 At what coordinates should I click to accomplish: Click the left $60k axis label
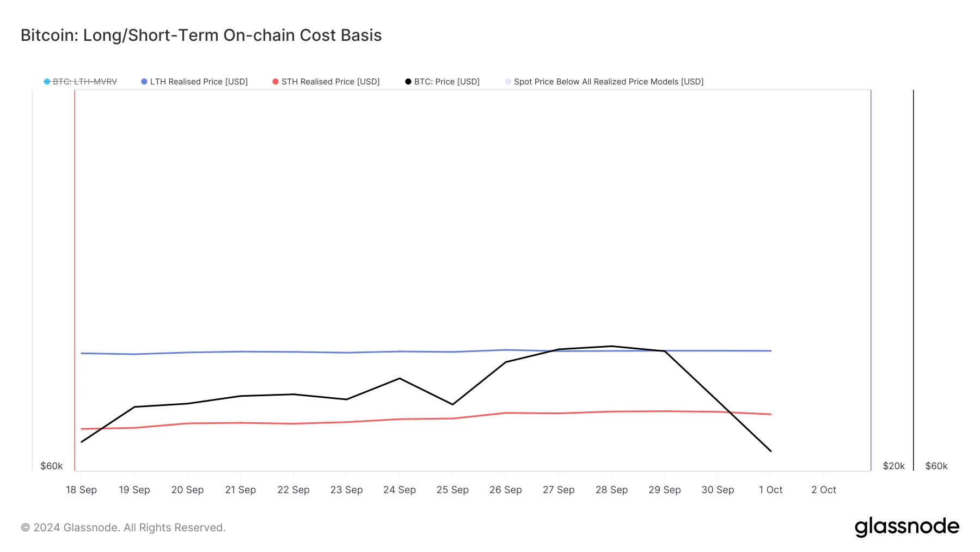(52, 466)
